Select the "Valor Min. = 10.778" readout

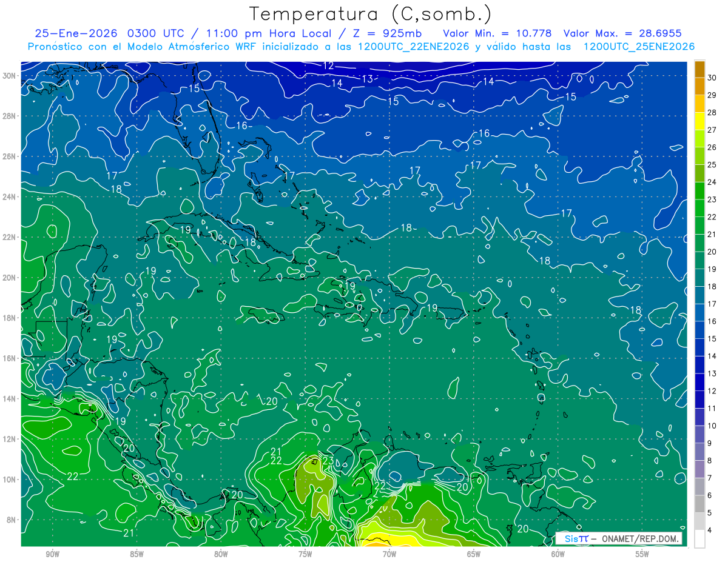[497, 33]
